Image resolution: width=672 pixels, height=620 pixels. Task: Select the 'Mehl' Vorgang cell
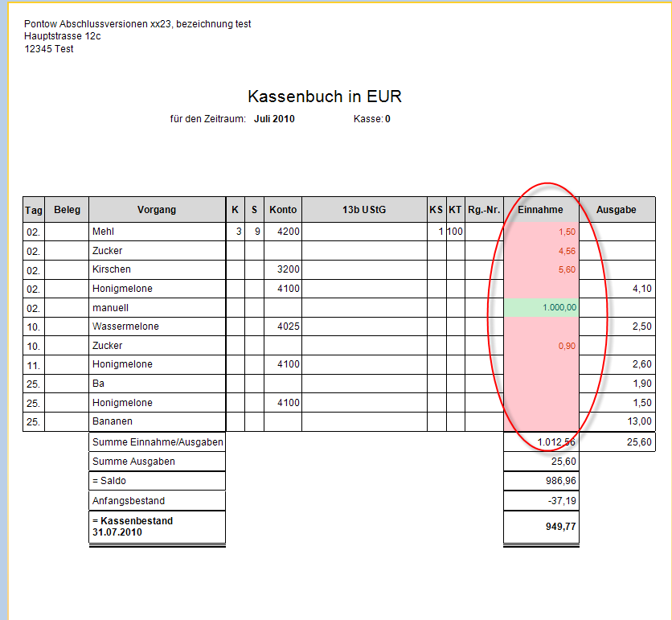pos(157,232)
